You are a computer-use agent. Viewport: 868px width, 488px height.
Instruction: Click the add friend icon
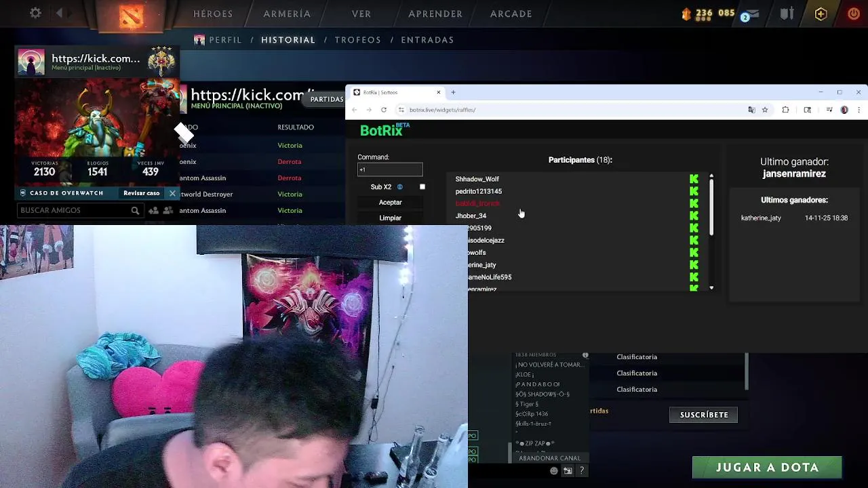click(x=154, y=211)
